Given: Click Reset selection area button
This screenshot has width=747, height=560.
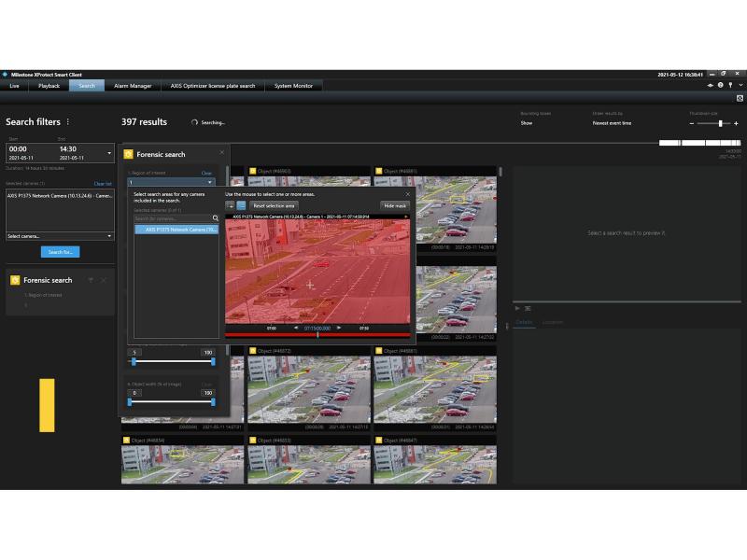Looking at the screenshot, I should [x=274, y=205].
